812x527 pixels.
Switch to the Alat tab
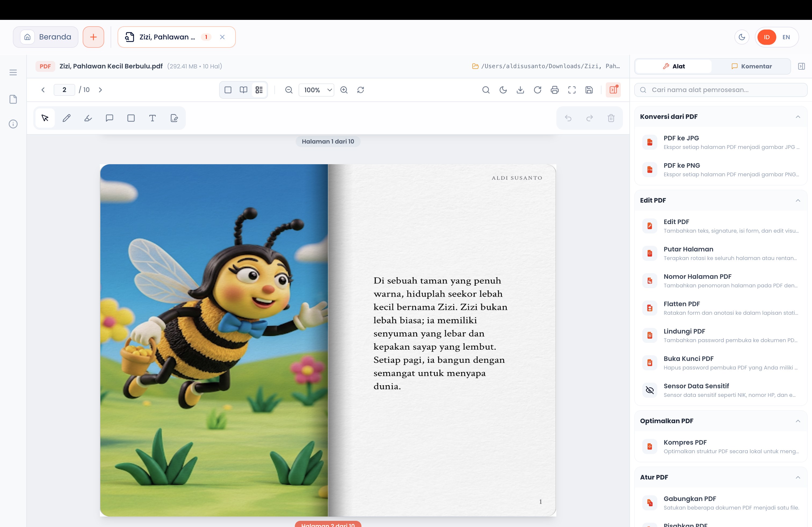pyautogui.click(x=674, y=66)
